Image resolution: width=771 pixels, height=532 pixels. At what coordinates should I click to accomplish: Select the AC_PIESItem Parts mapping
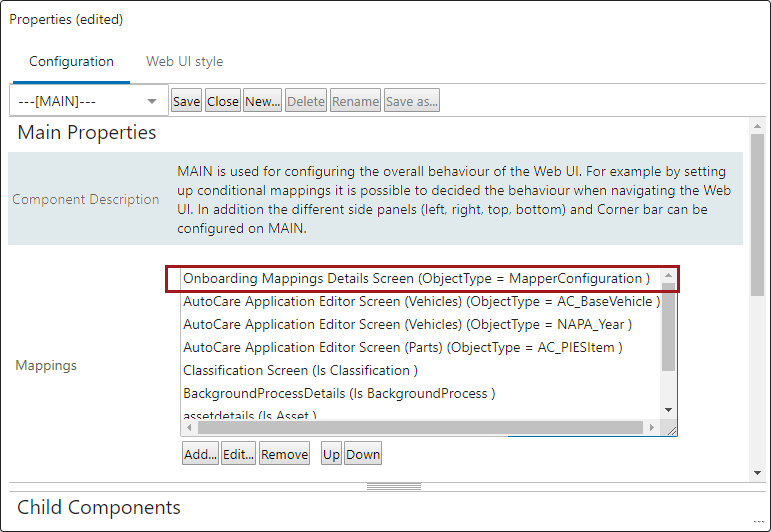(402, 347)
